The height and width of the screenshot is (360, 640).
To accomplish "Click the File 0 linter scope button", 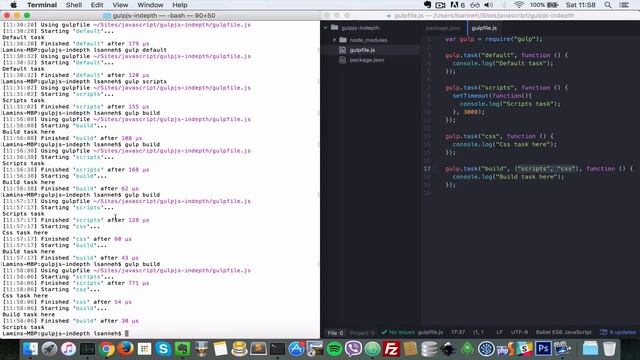I will coord(336,333).
